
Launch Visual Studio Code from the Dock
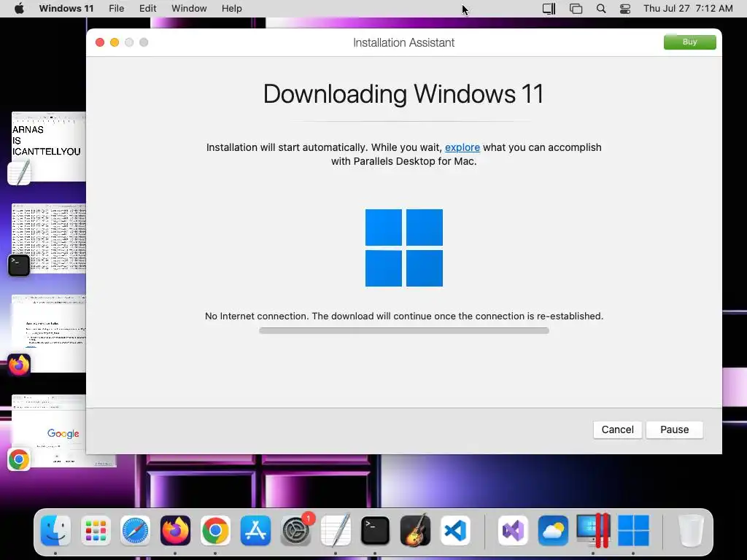pos(455,531)
